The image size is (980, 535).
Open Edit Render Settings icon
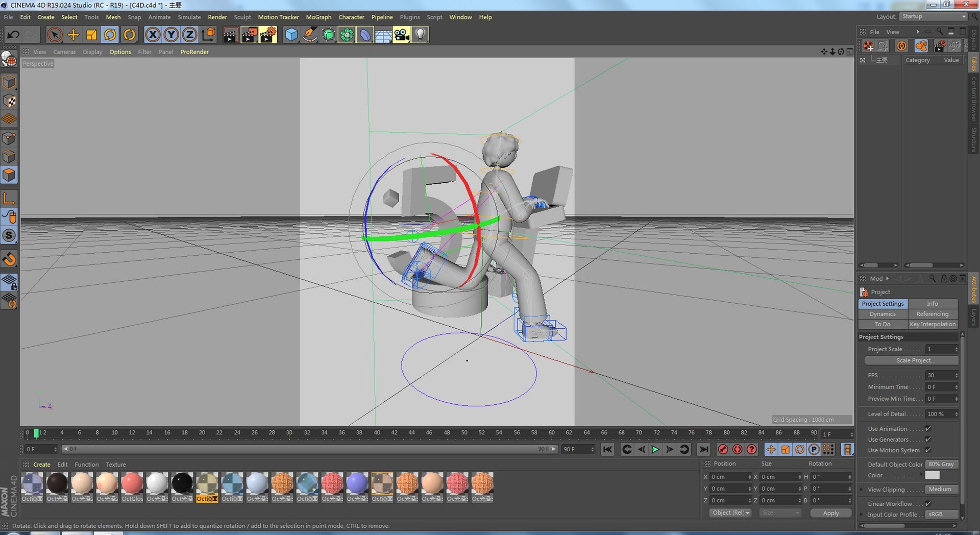(268, 35)
